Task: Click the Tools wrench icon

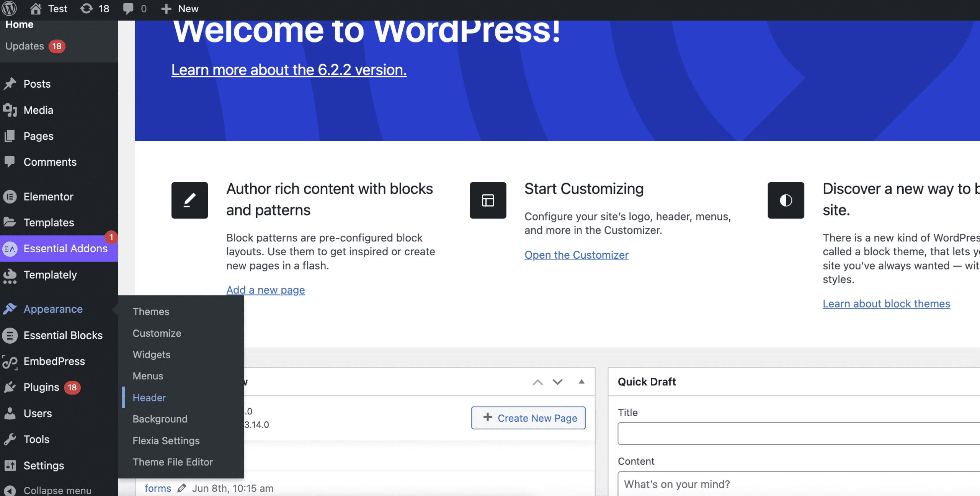Action: click(x=10, y=439)
